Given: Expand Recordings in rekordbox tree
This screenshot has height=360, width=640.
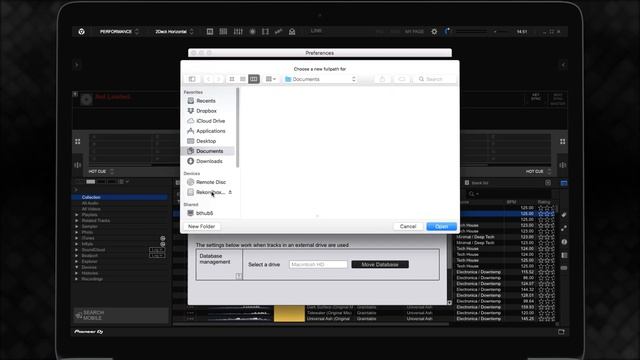Looking at the screenshot, I should point(77,279).
